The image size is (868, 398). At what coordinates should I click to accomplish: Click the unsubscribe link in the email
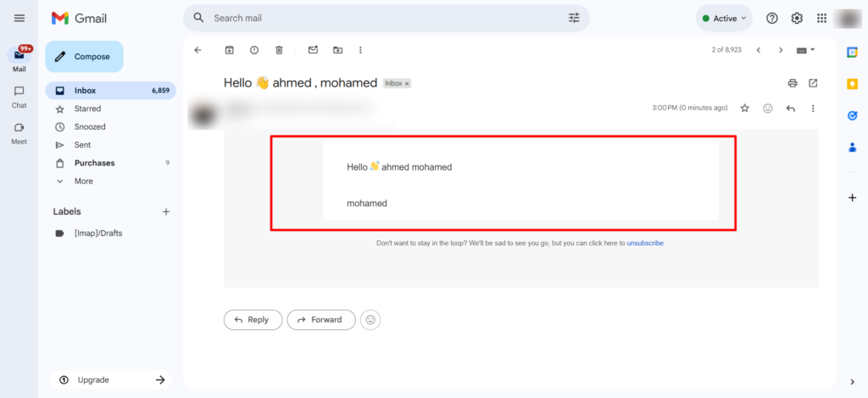645,243
